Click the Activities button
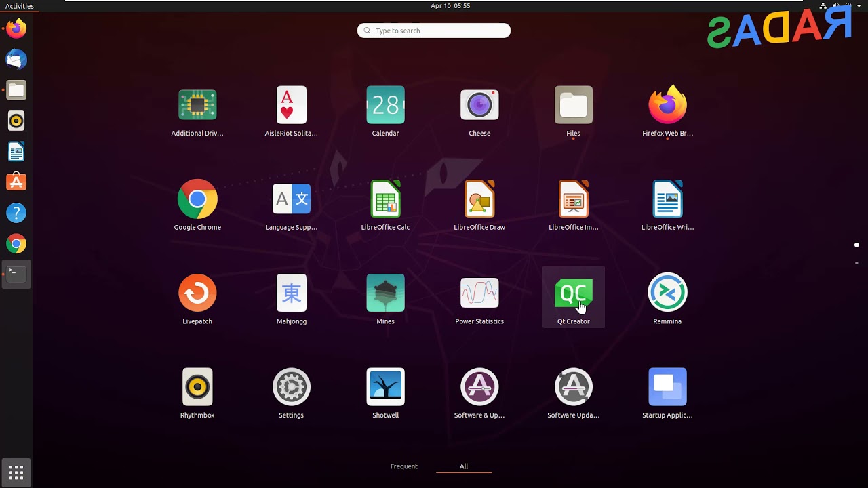This screenshot has height=488, width=868. pos(20,6)
